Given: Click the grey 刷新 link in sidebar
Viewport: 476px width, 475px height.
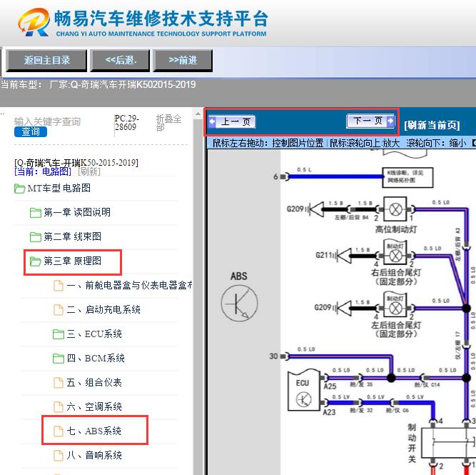Looking at the screenshot, I should pyautogui.click(x=89, y=171).
